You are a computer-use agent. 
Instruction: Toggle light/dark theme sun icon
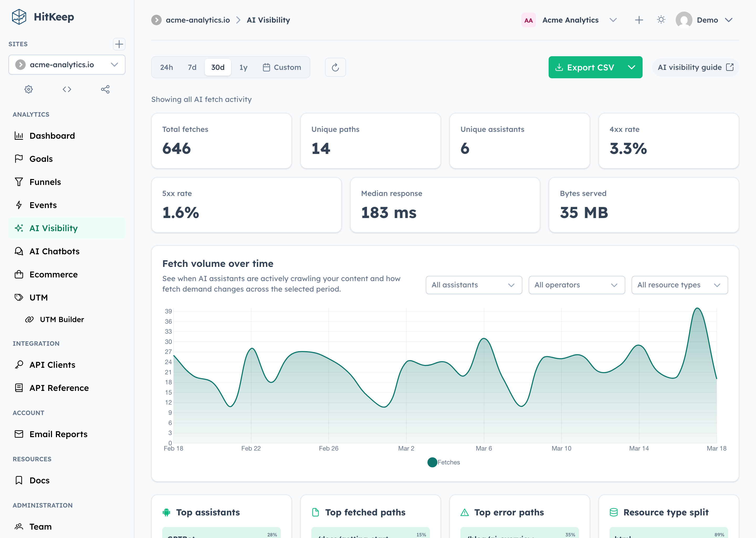coord(661,20)
